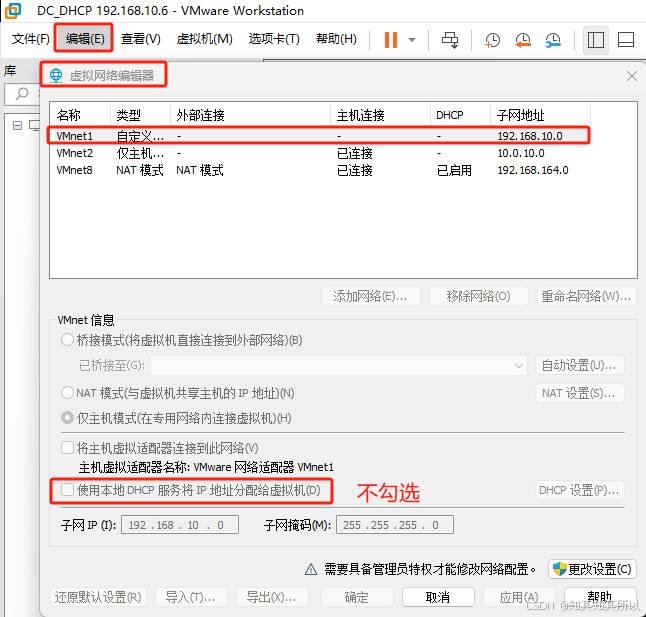Open the 已桥接至 dropdown
The width and height of the screenshot is (646, 617).
click(x=339, y=365)
